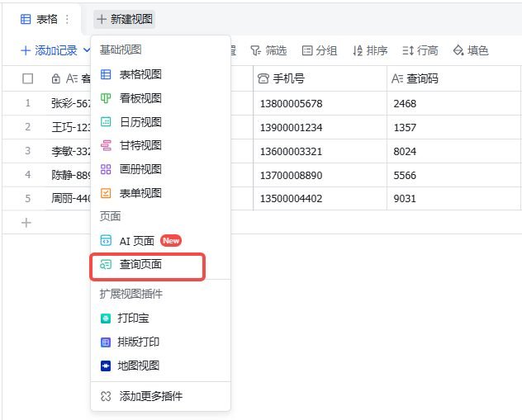Choose 甘特视图 from the menu
Screen dimensions: 522x420
pos(160,145)
